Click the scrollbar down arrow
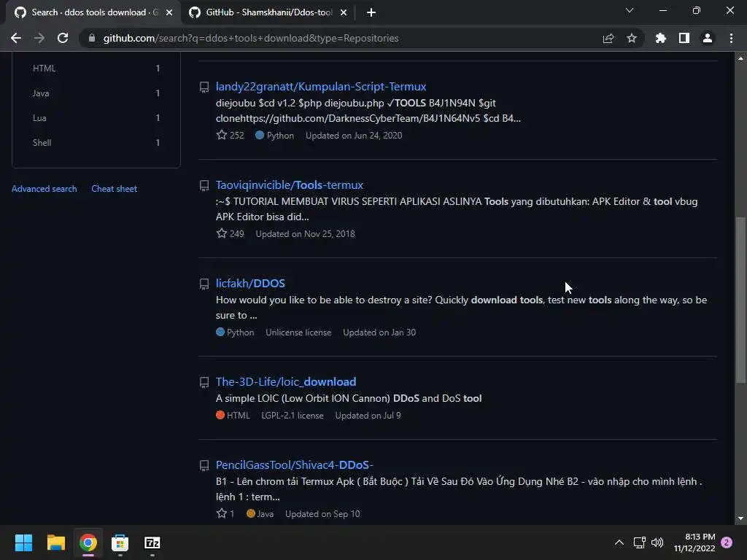This screenshot has height=560, width=747. tap(740, 518)
